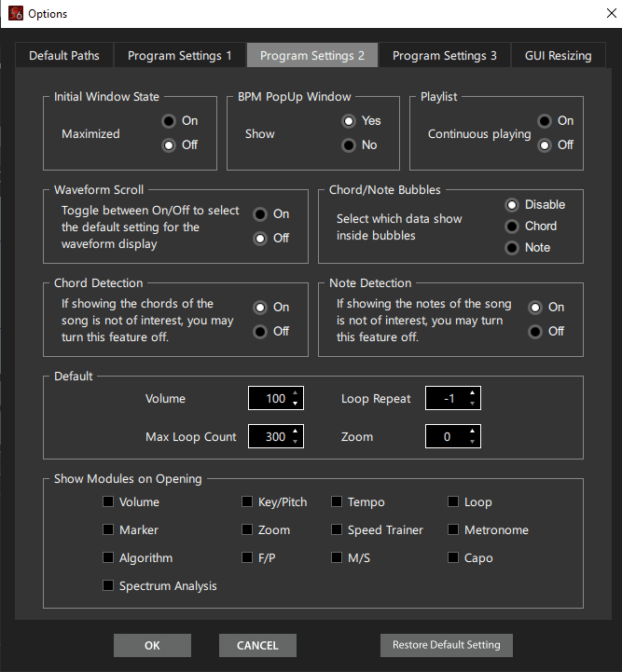This screenshot has width=622, height=672.
Task: Choose Chord for bubble data
Action: 512,226
